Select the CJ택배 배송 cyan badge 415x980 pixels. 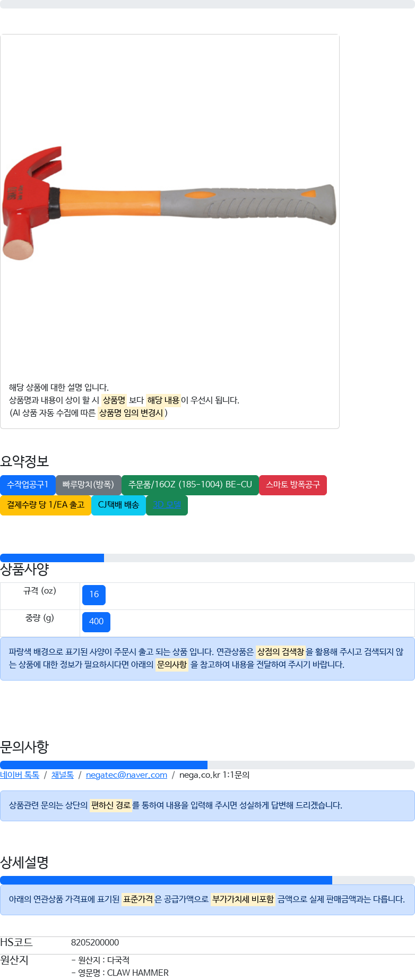click(x=118, y=505)
